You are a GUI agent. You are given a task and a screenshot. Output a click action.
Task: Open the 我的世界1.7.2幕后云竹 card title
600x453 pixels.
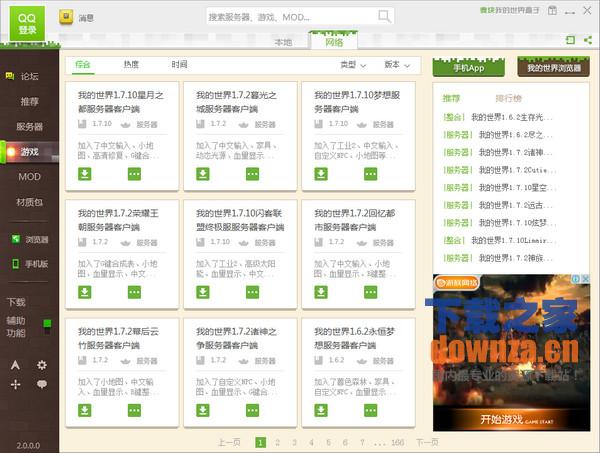[x=118, y=338]
